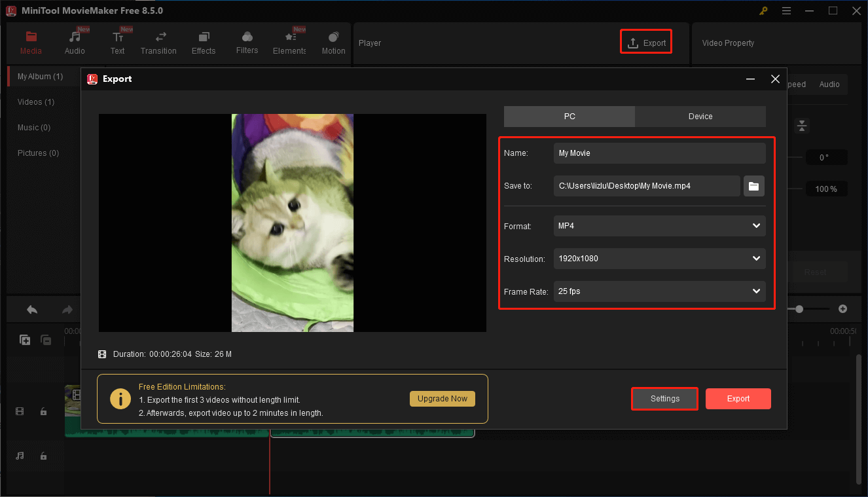The height and width of the screenshot is (497, 868).
Task: Toggle the video track lock
Action: pyautogui.click(x=43, y=411)
